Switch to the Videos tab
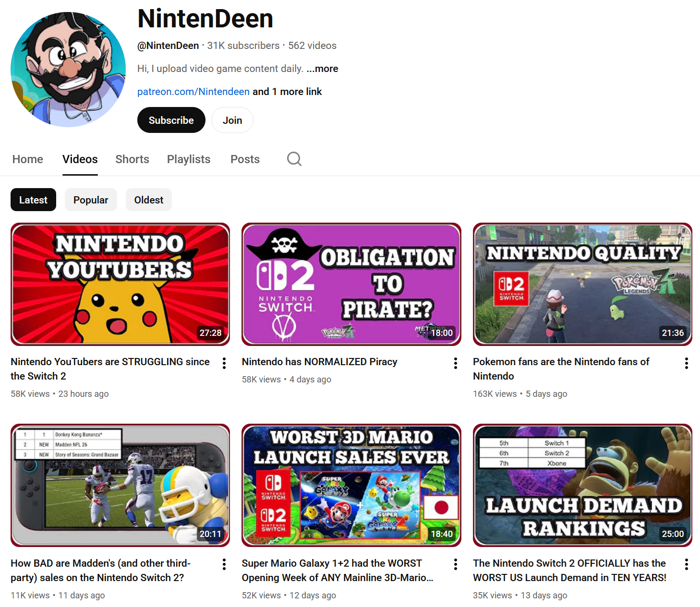Screen dimensions: 700x607 click(80, 159)
